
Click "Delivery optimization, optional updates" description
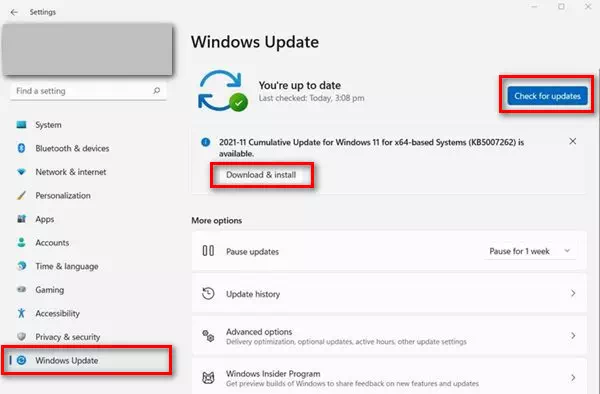click(x=346, y=342)
